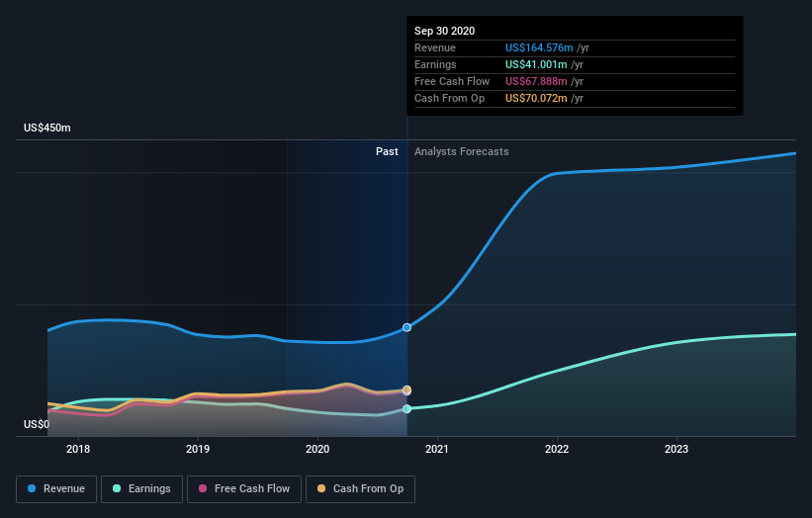Toggle the Free Cash Flow legend button
This screenshot has height=518, width=812.
click(244, 489)
